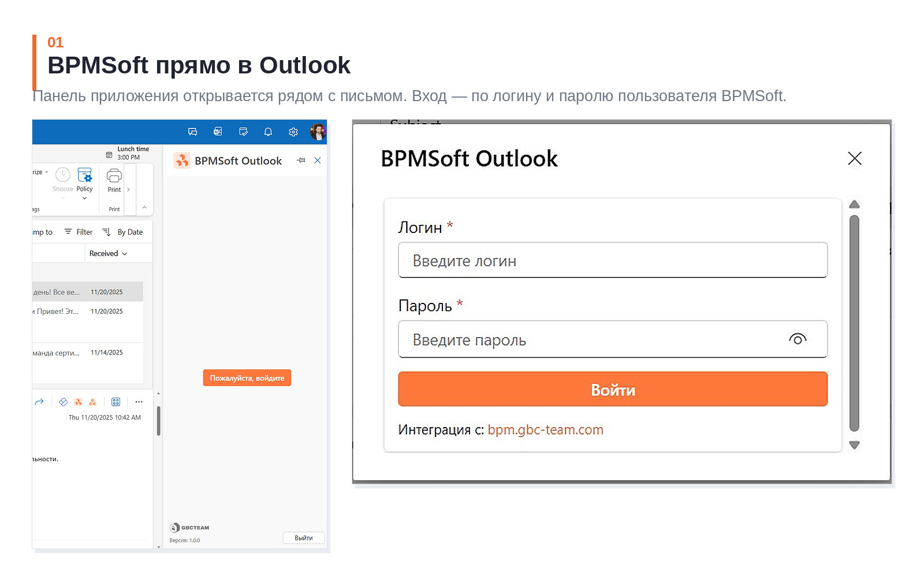Click the 'Логин' field label
This screenshot has width=924, height=578.
coord(420,228)
